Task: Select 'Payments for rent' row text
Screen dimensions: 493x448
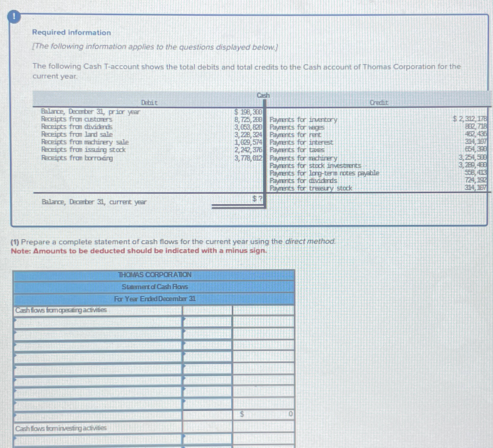Action: point(295,135)
